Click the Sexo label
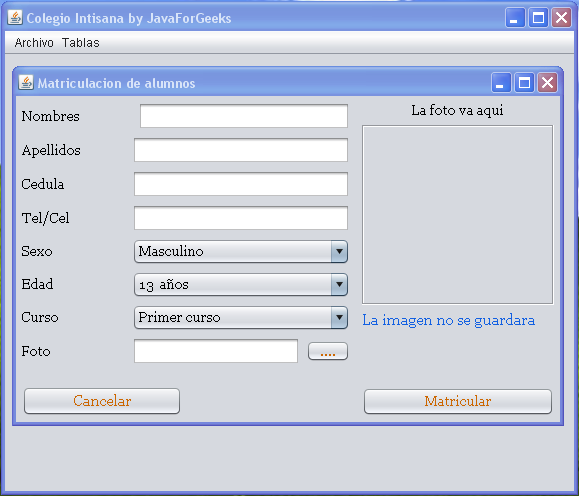This screenshot has height=496, width=579. point(37,252)
